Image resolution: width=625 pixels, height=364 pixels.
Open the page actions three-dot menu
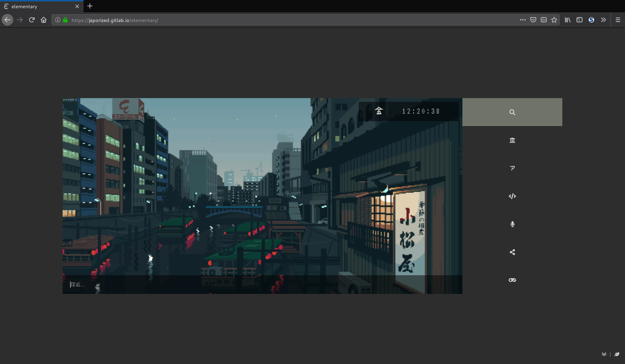(522, 20)
